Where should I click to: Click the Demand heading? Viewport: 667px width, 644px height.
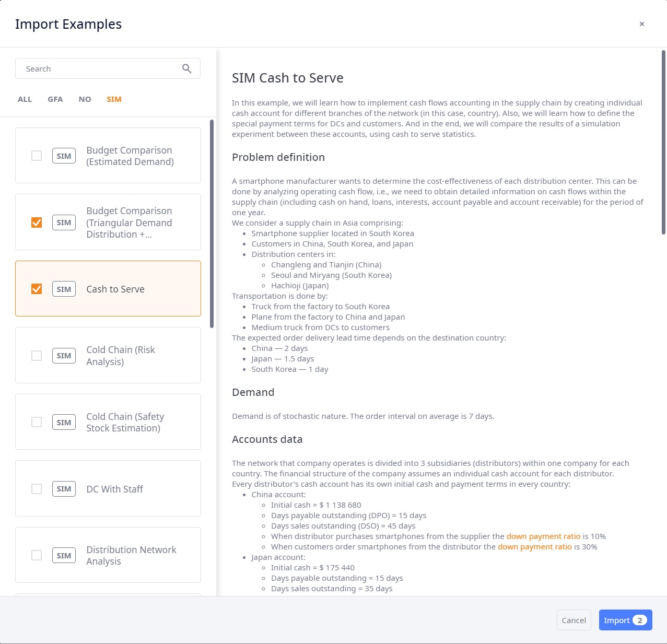point(253,392)
